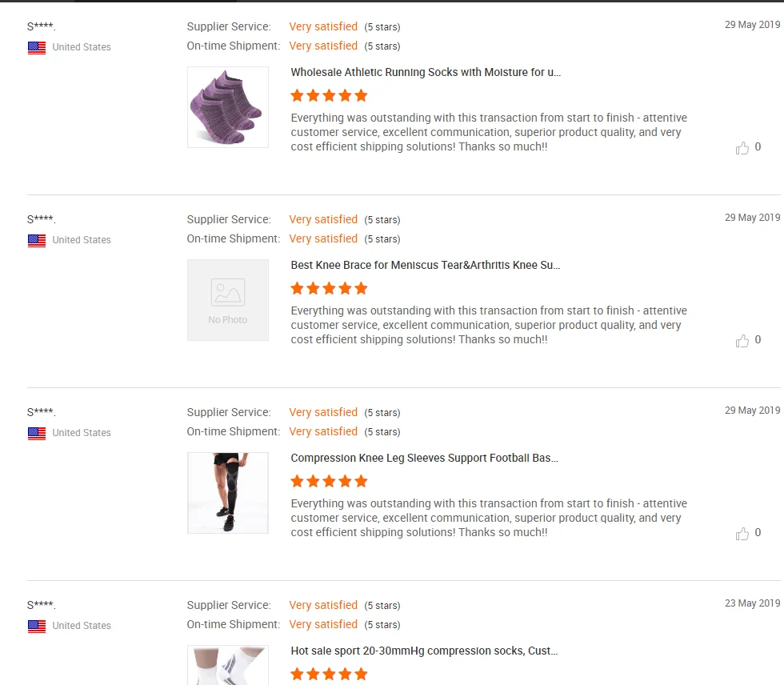The width and height of the screenshot is (784, 685).
Task: Open Best Knee Brace for Meniscus Tear link
Action: click(426, 265)
